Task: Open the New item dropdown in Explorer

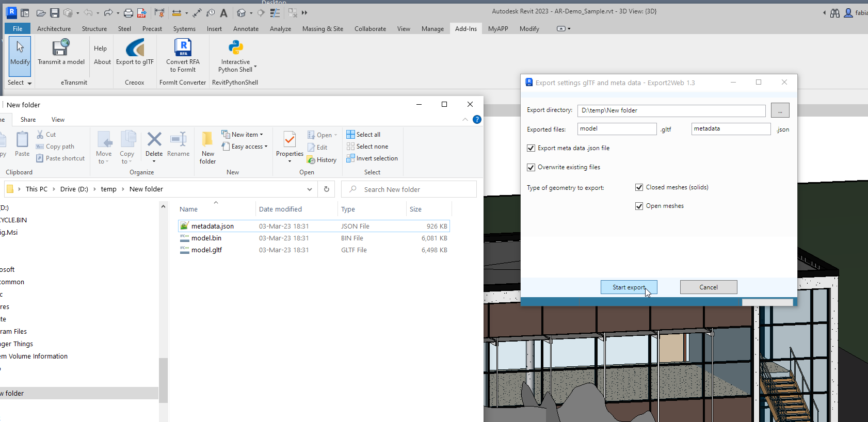Action: click(x=243, y=135)
